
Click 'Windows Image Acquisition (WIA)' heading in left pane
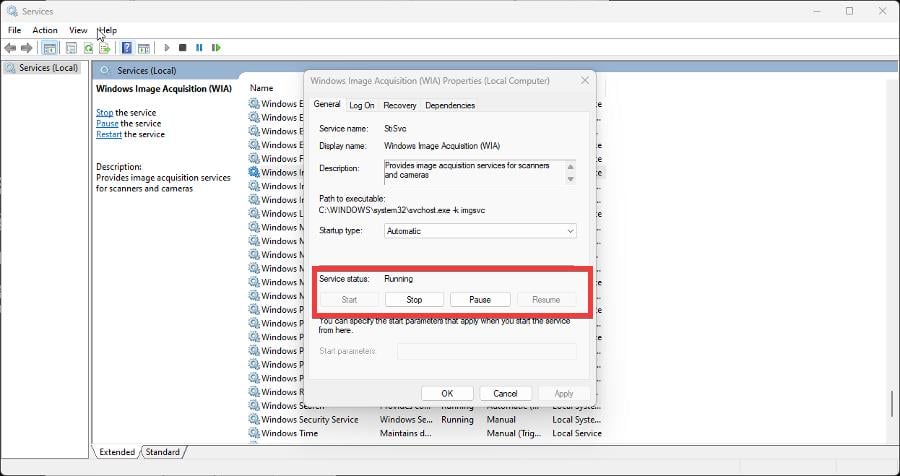point(164,89)
